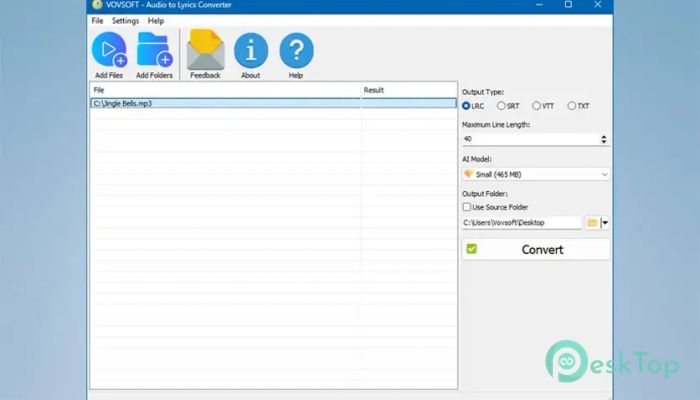
Task: Start conversion with Convert button
Action: (x=536, y=249)
